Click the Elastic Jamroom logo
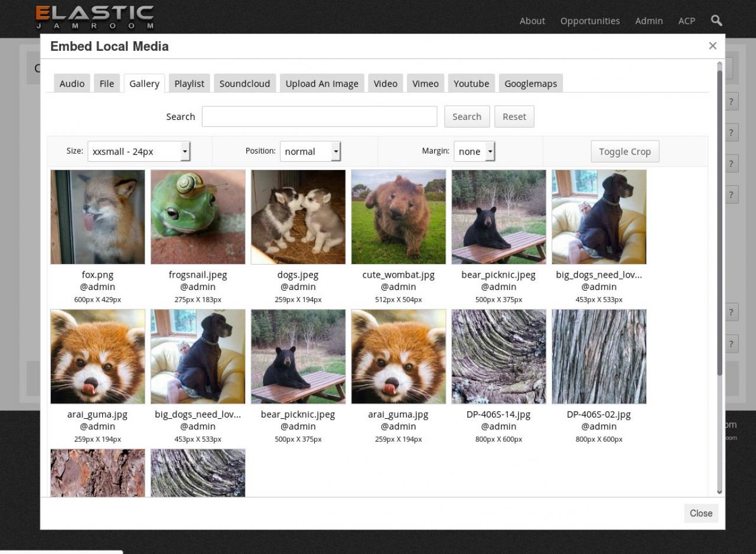Image resolution: width=756 pixels, height=554 pixels. pyautogui.click(x=94, y=17)
